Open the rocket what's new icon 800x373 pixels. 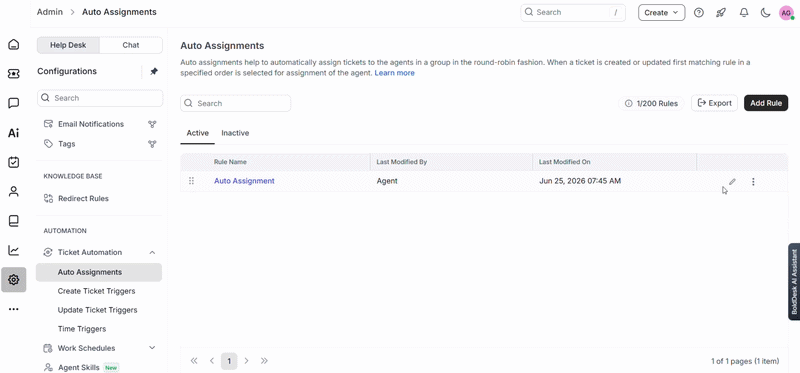coord(721,13)
